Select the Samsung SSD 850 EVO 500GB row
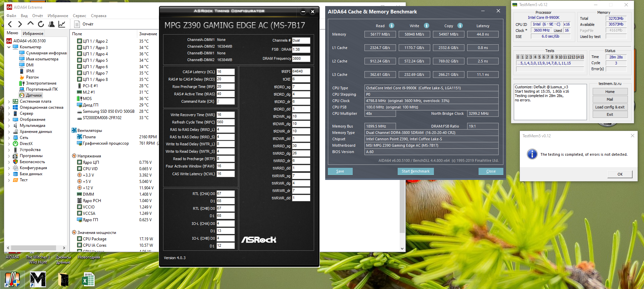 tap(109, 111)
